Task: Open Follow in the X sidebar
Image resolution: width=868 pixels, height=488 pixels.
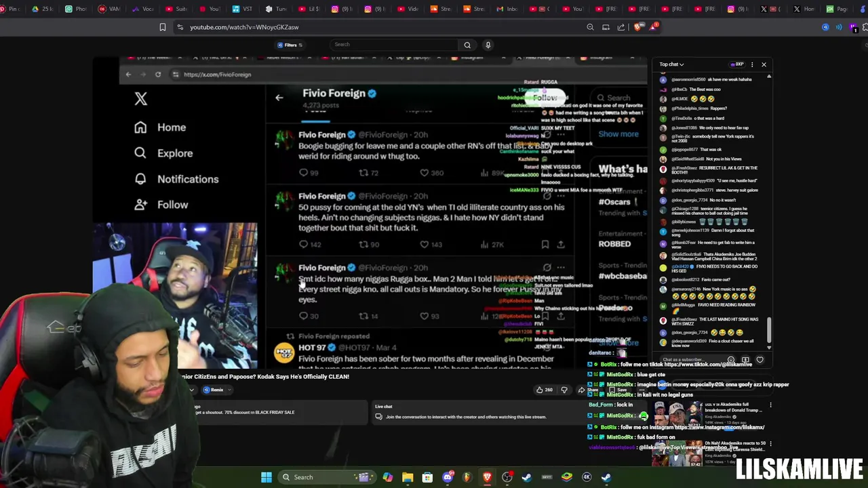Action: pos(161,205)
